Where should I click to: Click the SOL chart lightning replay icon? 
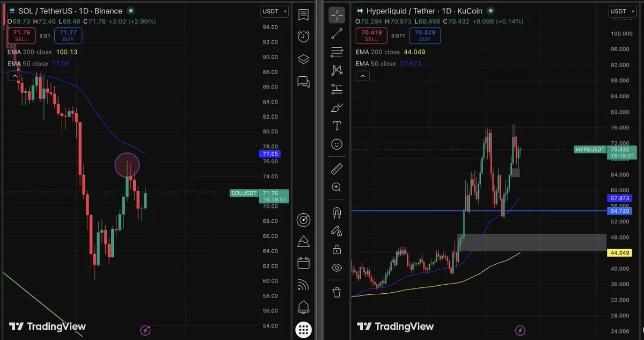point(145,330)
